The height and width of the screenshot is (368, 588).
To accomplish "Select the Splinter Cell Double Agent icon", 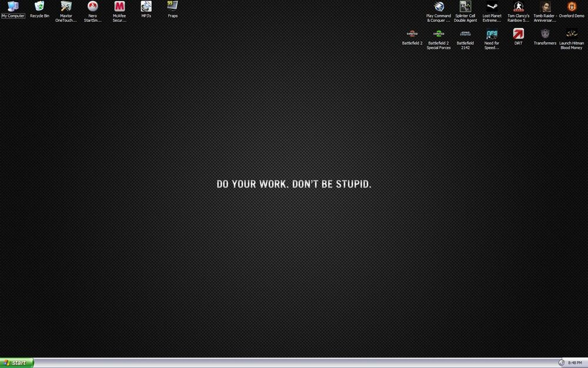I will (466, 6).
